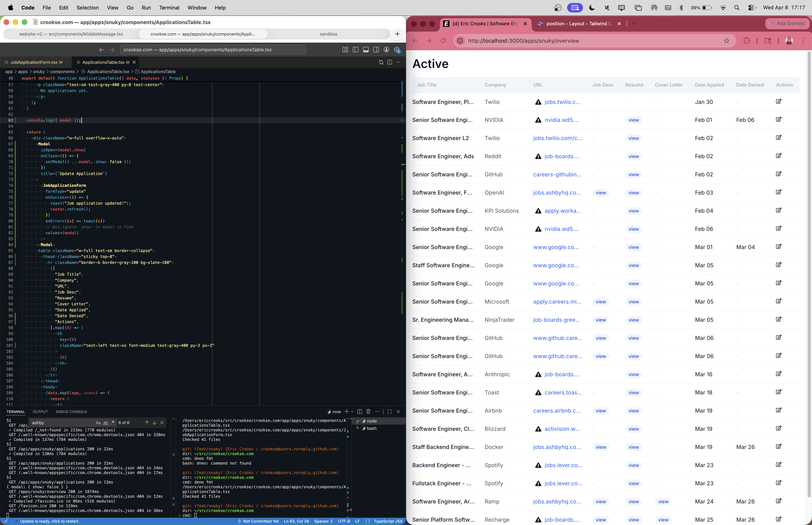
Task: Open the Terminal menu in menu bar
Action: (x=169, y=8)
